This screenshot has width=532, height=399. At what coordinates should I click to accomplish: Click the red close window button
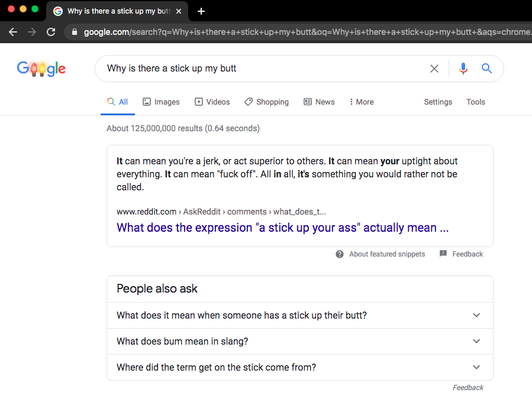coord(11,9)
